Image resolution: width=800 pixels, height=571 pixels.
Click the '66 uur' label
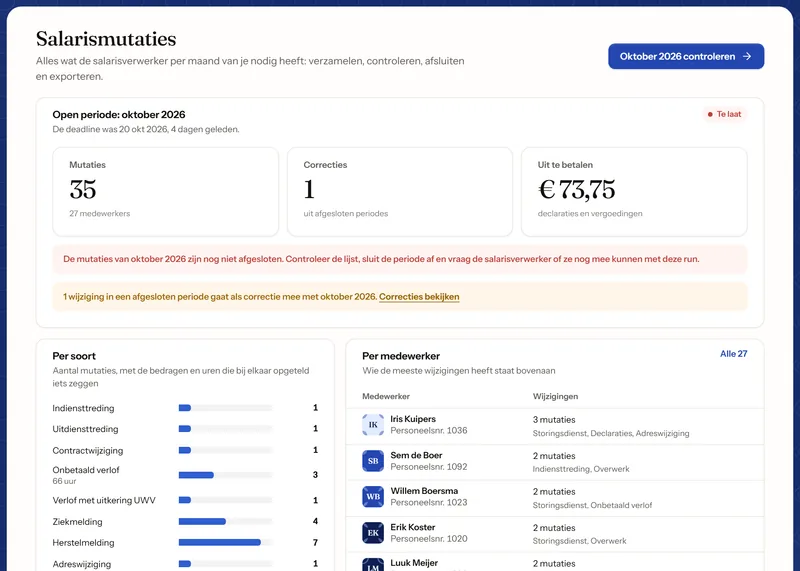64,481
